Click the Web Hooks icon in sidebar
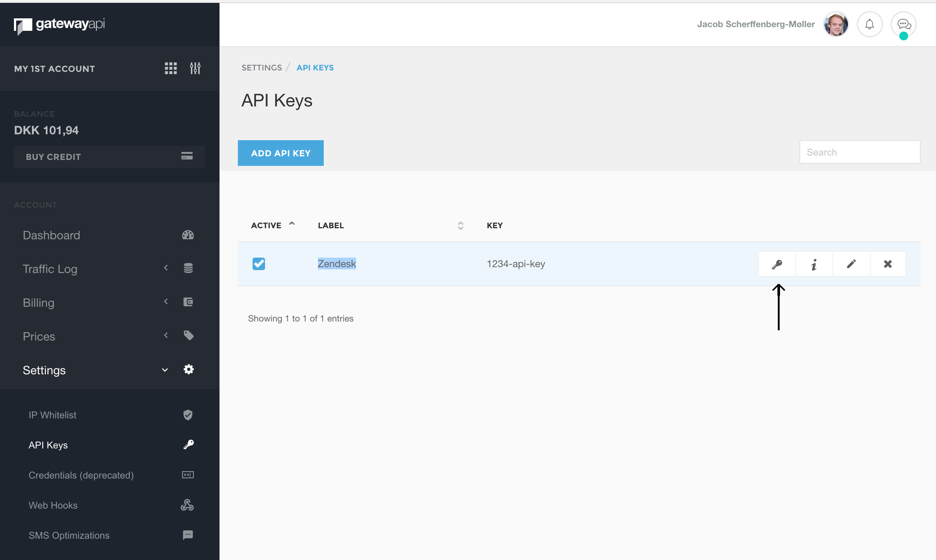The height and width of the screenshot is (560, 936). point(188,505)
